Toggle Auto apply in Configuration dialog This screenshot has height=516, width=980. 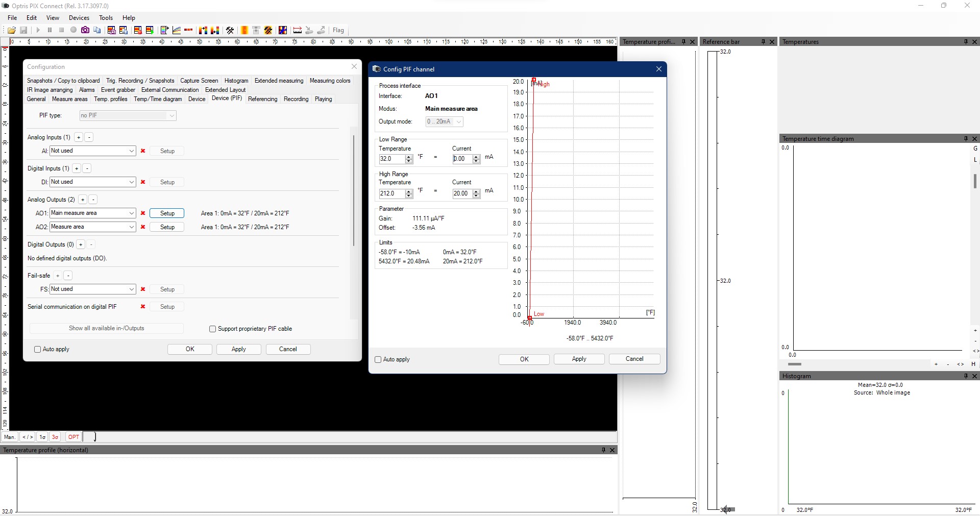point(38,350)
